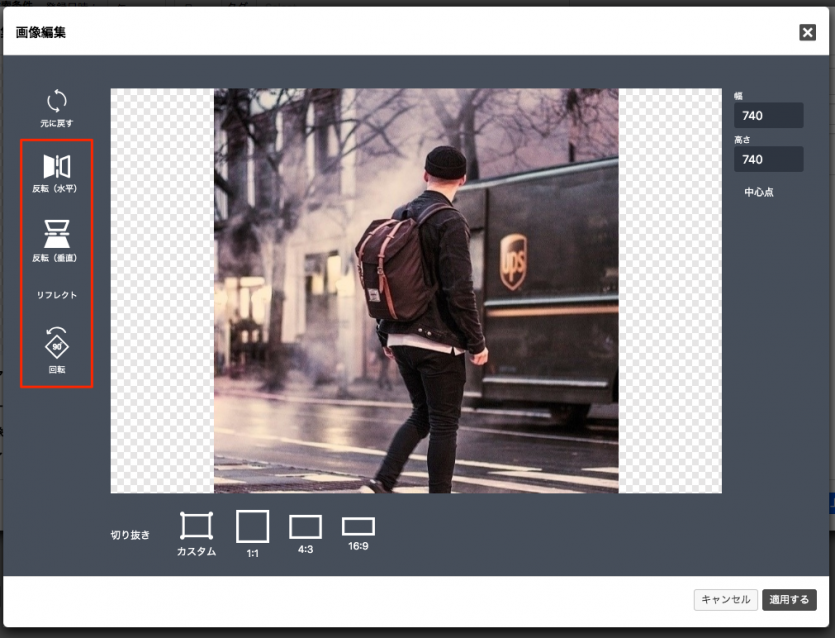Select the カスタム crop icon
This screenshot has width=835, height=638.
point(196,525)
